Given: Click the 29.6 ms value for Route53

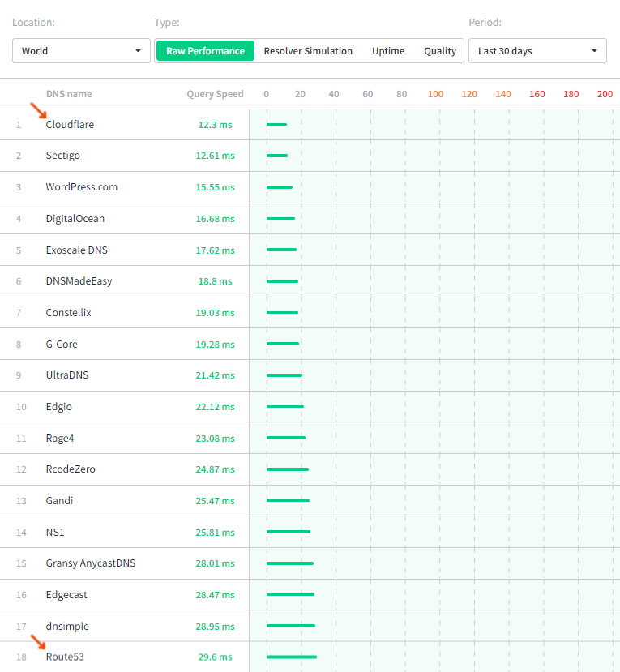Looking at the screenshot, I should click(215, 657).
